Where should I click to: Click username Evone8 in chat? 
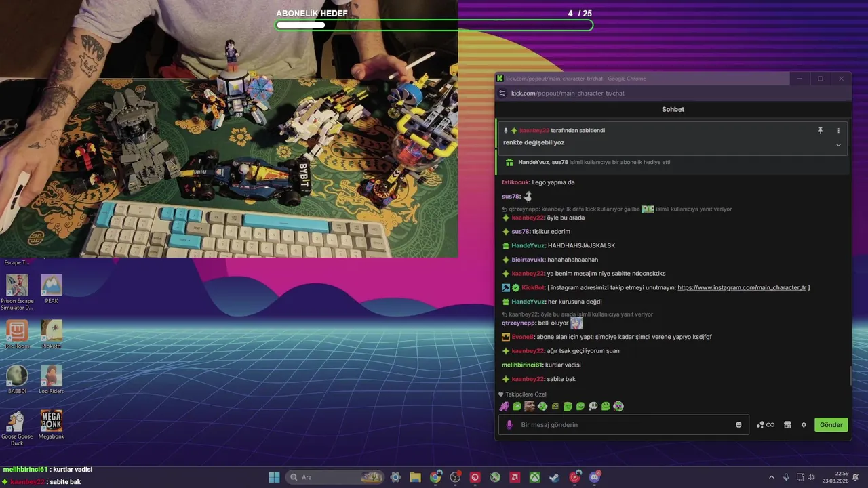coord(523,337)
